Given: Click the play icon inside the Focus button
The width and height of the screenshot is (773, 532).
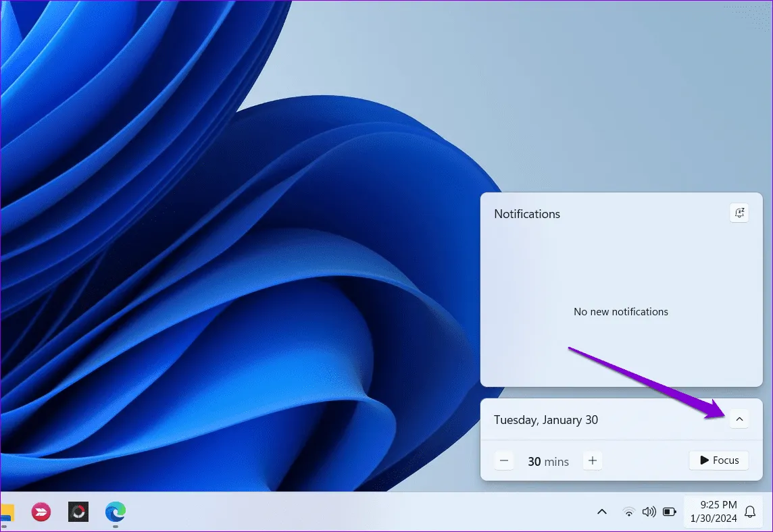Looking at the screenshot, I should click(x=705, y=460).
